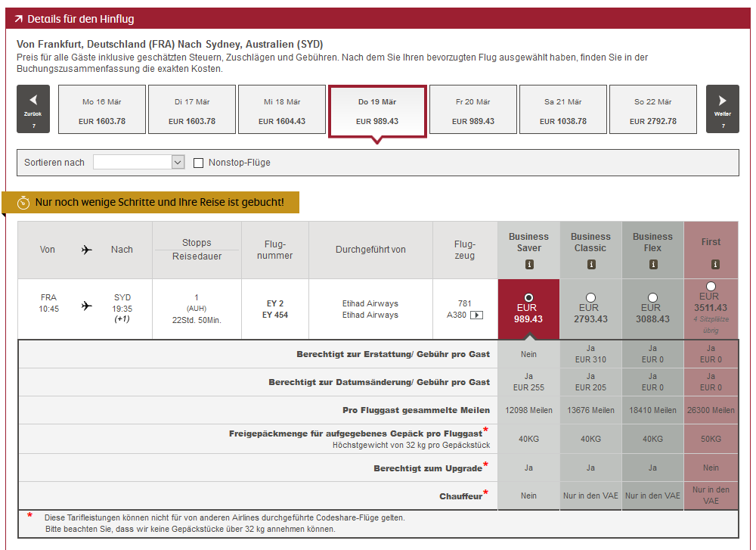Enable the Nonstop-Flüge checkbox
756x550 pixels.
click(199, 163)
